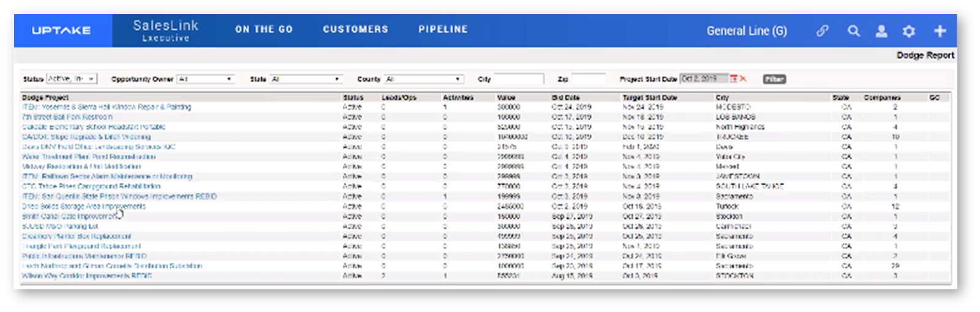Open the Customers menu
Viewport: 980px width, 312px height.
click(x=356, y=29)
